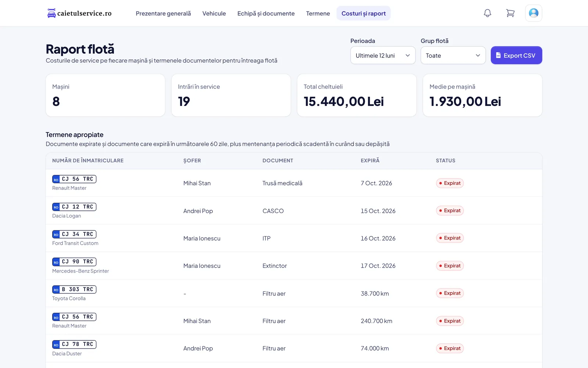Click Expirat badge in Extinctor row

coord(450,266)
